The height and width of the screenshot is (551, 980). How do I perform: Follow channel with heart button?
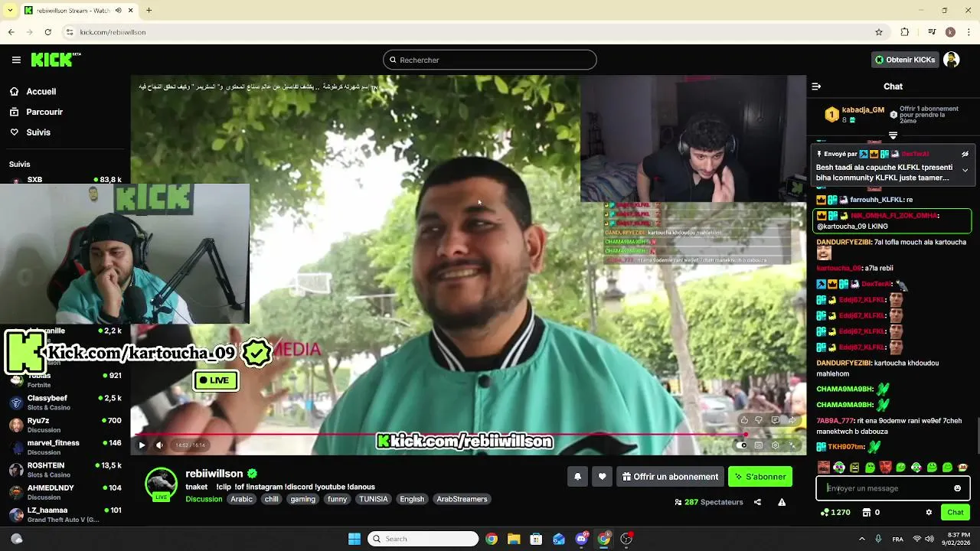pyautogui.click(x=602, y=477)
